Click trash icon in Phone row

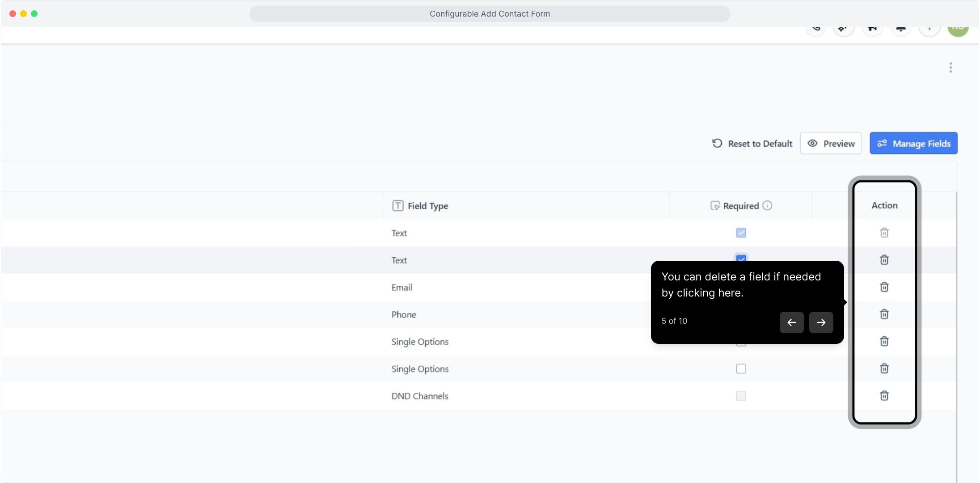pyautogui.click(x=884, y=314)
